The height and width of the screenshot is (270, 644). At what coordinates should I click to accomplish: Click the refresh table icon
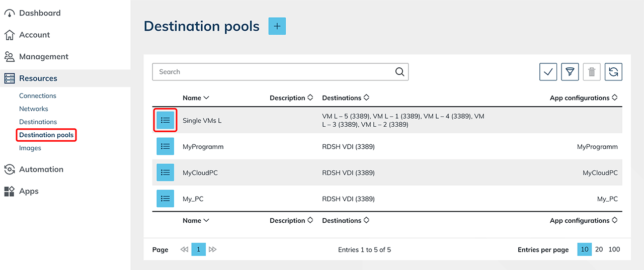tap(613, 72)
